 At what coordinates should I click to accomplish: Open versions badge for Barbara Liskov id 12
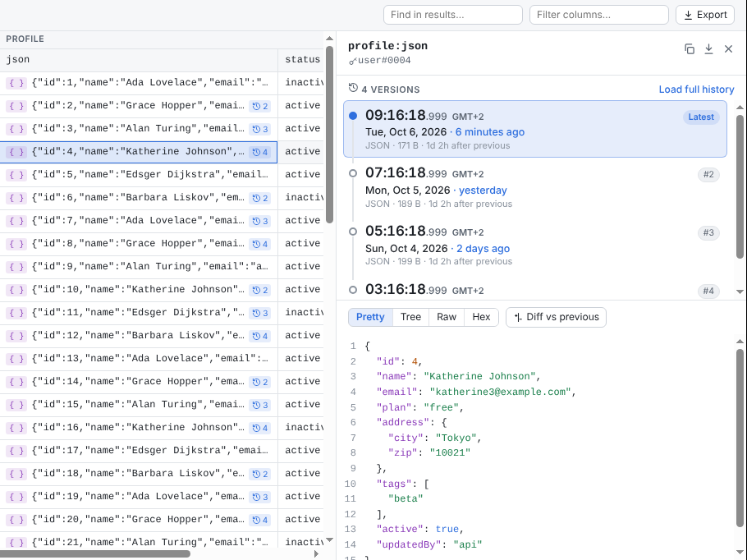260,336
